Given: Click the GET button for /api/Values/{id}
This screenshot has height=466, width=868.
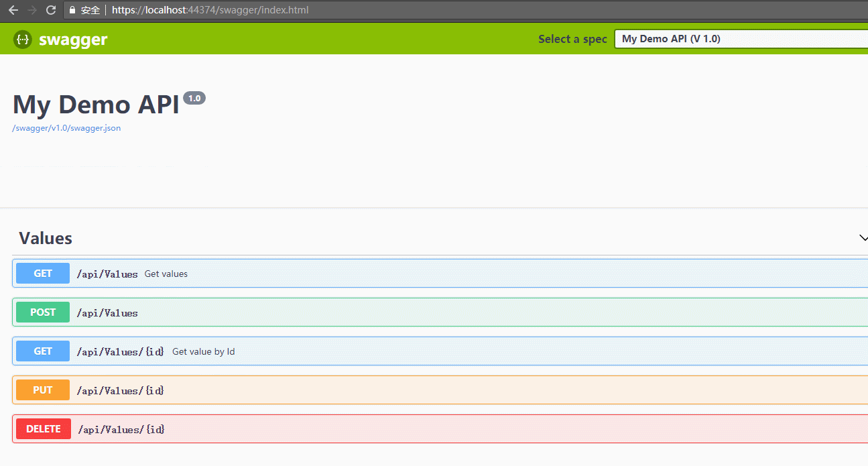Looking at the screenshot, I should 43,351.
